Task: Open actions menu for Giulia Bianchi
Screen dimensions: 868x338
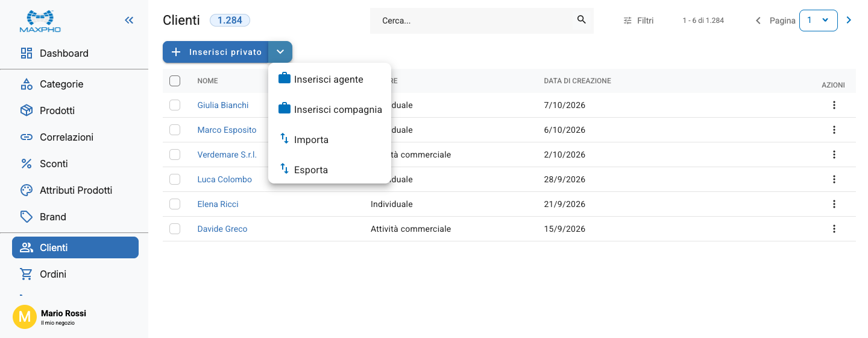Action: pos(834,105)
